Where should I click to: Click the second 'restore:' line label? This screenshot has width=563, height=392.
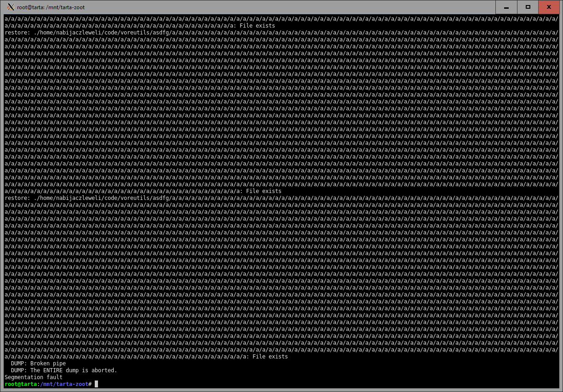point(17,198)
